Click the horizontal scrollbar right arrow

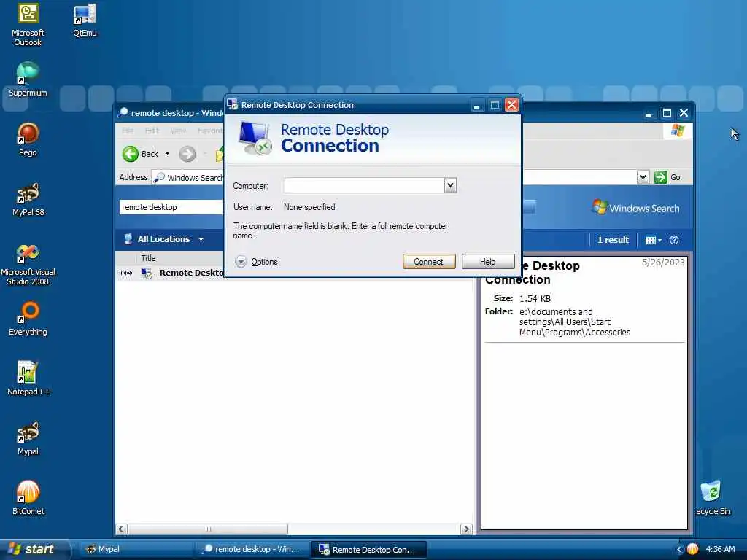466,529
